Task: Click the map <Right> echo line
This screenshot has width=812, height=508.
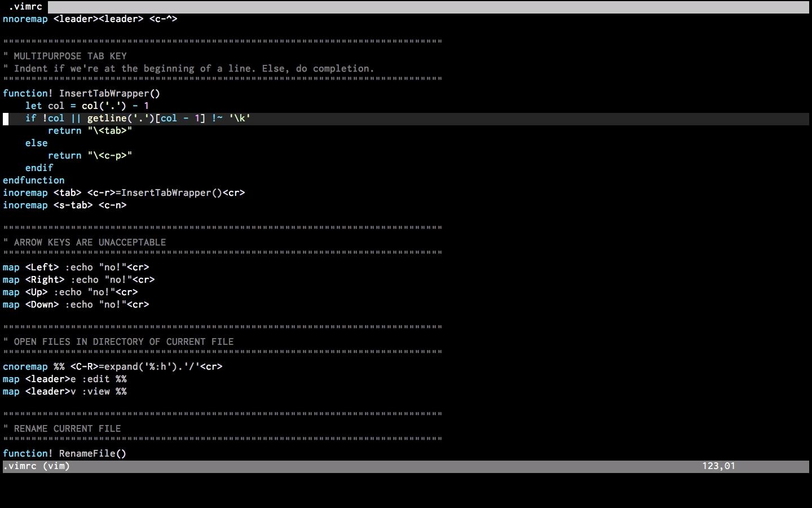Action: click(79, 279)
